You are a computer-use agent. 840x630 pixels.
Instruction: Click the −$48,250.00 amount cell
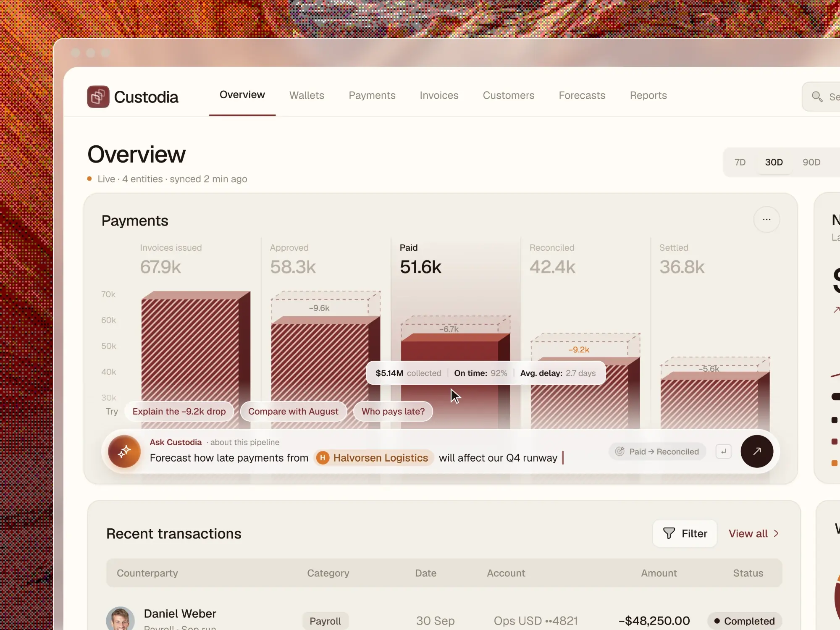click(x=654, y=621)
